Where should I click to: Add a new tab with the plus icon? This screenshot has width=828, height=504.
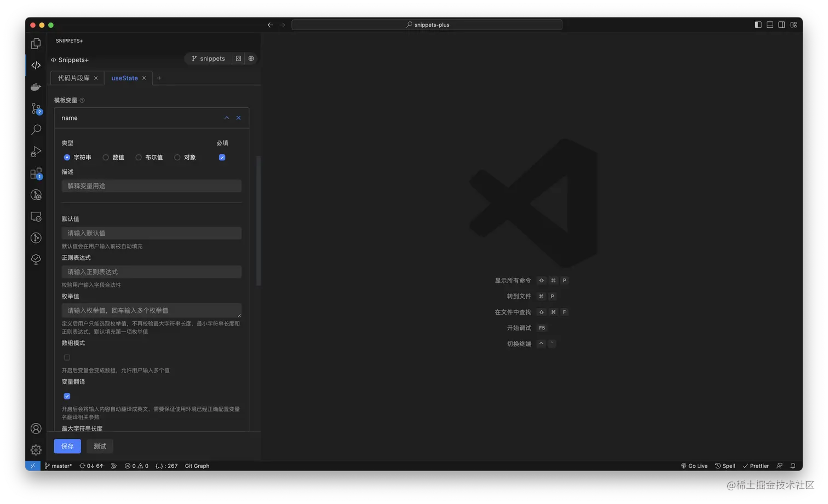tap(159, 78)
